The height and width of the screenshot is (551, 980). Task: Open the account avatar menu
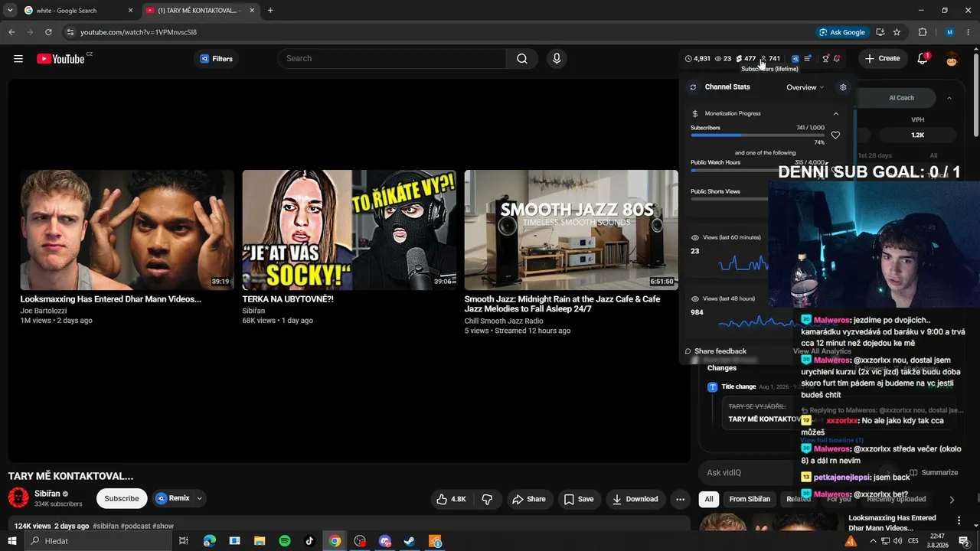[x=952, y=59]
